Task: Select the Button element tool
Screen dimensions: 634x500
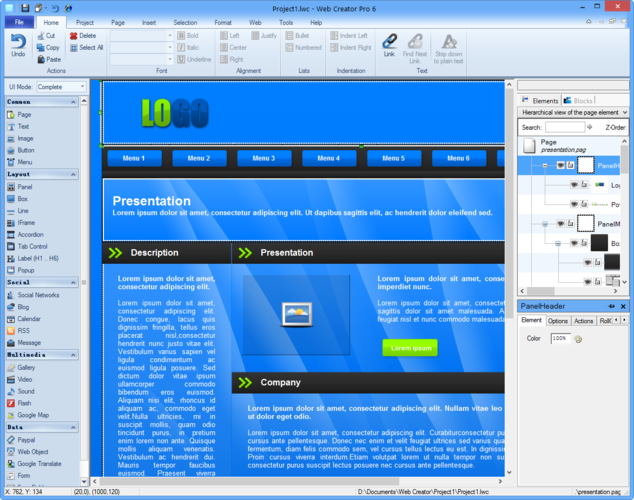Action: pos(21,150)
